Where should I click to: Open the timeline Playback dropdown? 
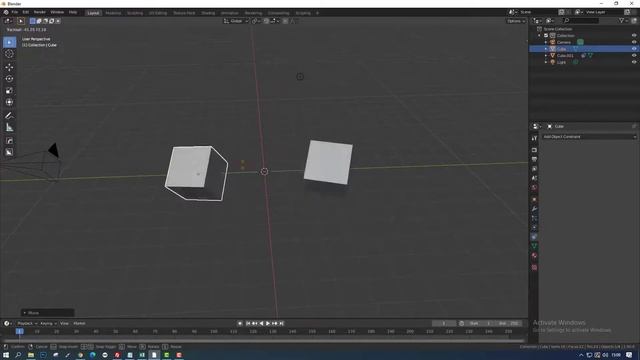tap(27, 323)
